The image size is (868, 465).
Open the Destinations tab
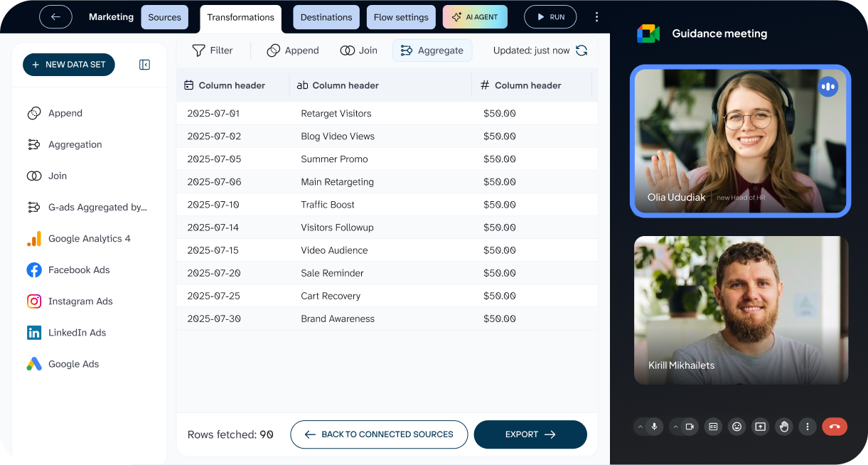pyautogui.click(x=326, y=17)
